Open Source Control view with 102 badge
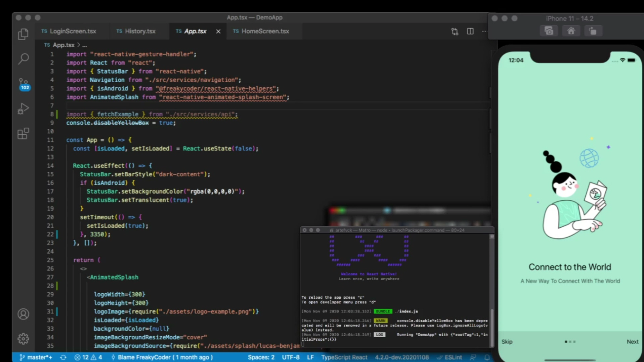The image size is (644, 362). pyautogui.click(x=24, y=84)
